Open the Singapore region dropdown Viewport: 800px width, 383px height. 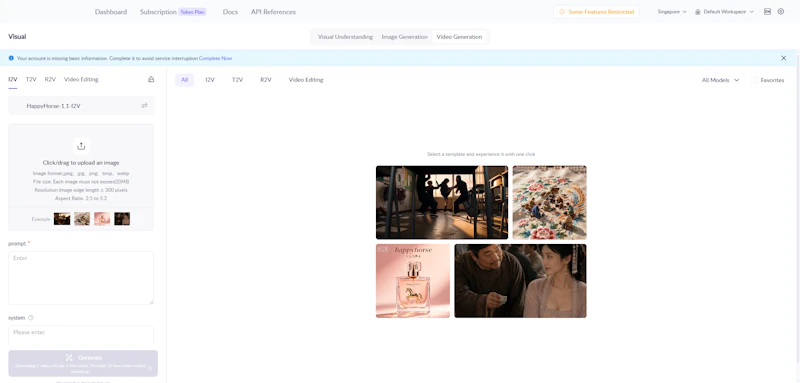[x=672, y=12]
